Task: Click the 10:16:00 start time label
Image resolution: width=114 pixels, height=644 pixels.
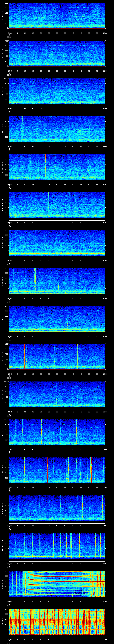Action: [x=9, y=298]
